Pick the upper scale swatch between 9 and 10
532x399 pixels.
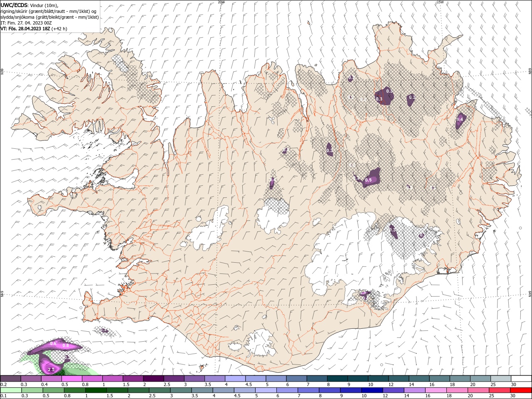(x=358, y=379)
